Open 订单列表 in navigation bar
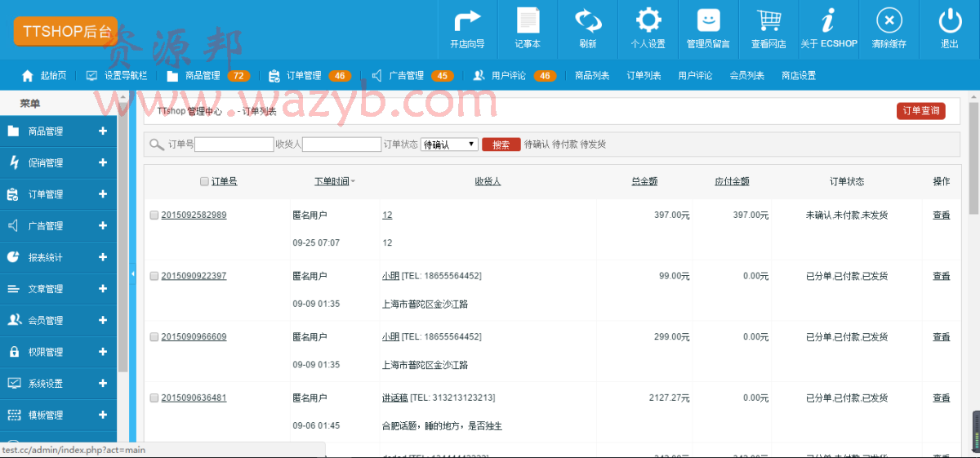The height and width of the screenshot is (458, 980). (644, 76)
